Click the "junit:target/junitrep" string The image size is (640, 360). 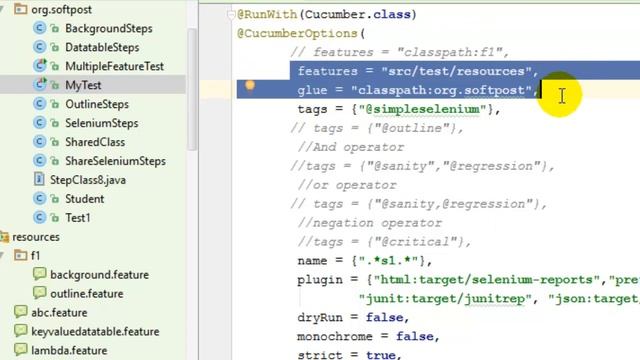[x=445, y=299]
